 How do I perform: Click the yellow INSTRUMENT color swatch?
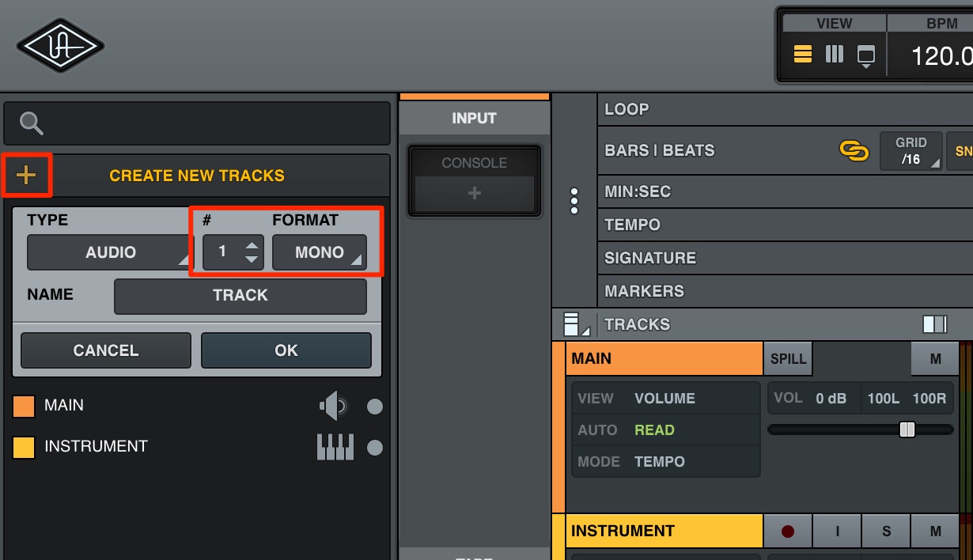(24, 448)
